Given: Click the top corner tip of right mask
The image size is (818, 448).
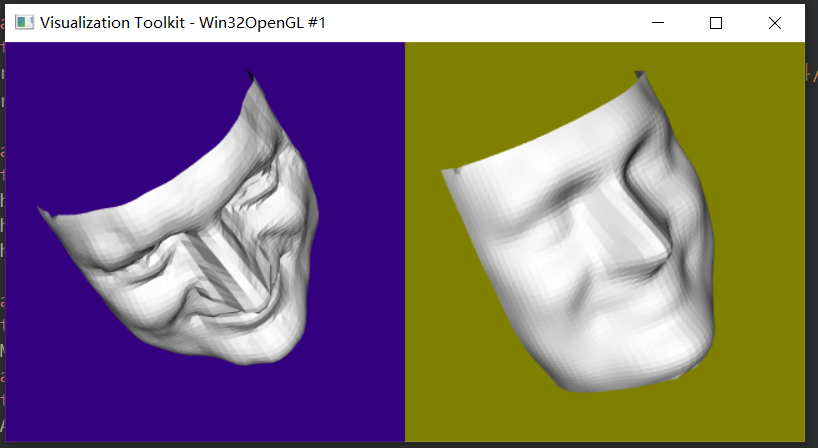Looking at the screenshot, I should (640, 74).
